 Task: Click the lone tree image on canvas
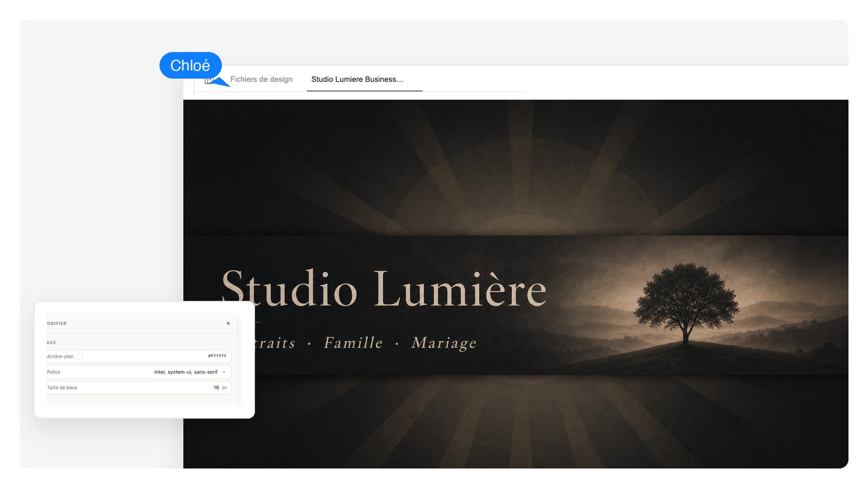tap(686, 304)
